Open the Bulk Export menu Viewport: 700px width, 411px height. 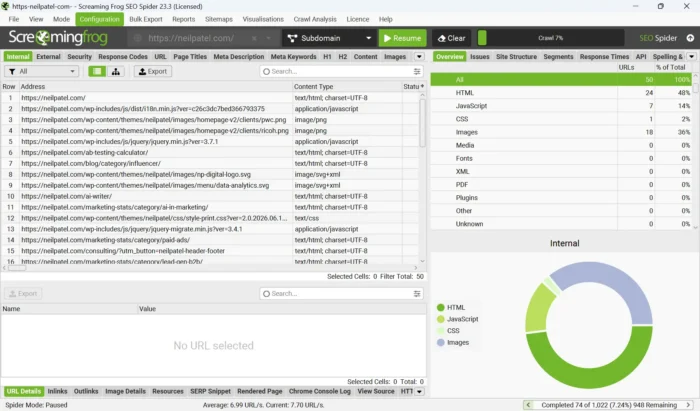(146, 19)
